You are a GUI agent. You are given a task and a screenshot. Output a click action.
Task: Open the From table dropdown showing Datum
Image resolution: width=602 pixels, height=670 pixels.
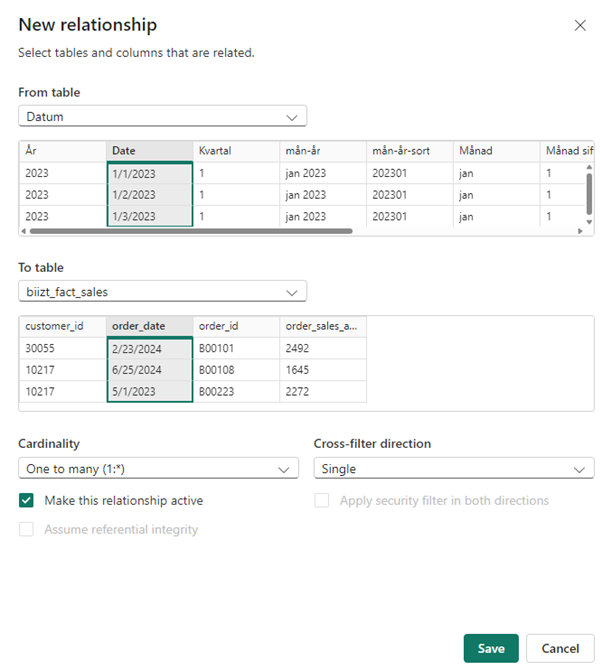(x=162, y=117)
